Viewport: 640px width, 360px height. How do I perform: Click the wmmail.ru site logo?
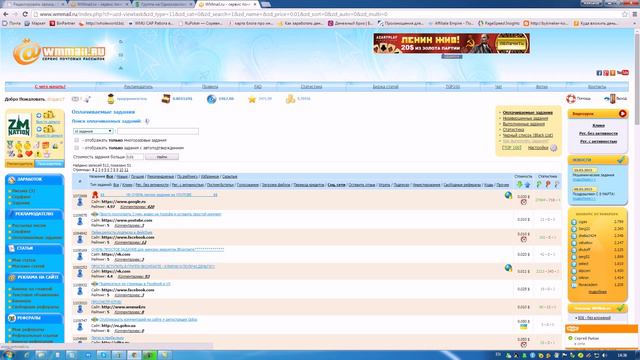59,52
